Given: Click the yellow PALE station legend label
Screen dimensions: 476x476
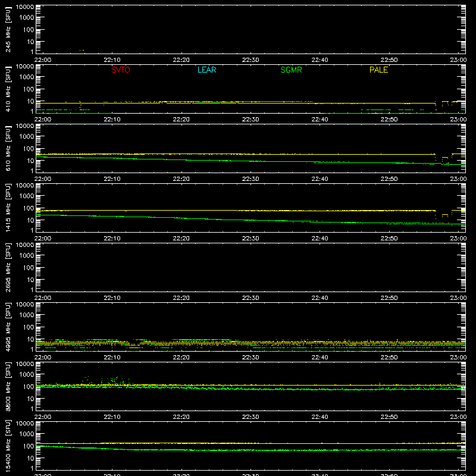Looking at the screenshot, I should 378,70.
